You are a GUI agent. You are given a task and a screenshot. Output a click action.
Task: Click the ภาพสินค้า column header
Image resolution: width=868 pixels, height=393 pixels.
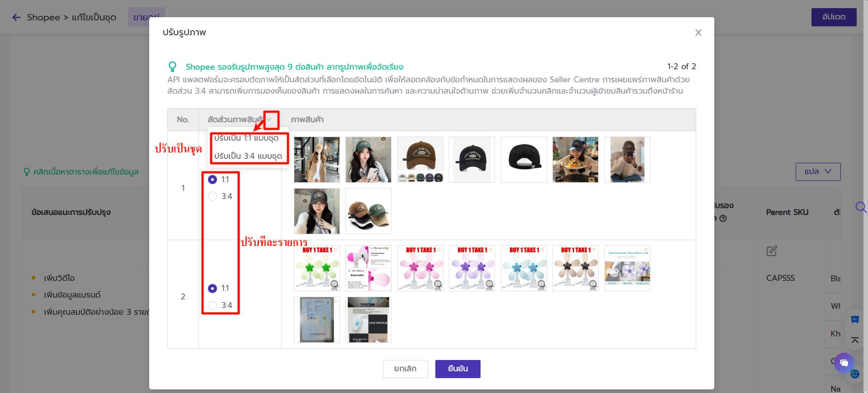pyautogui.click(x=307, y=119)
